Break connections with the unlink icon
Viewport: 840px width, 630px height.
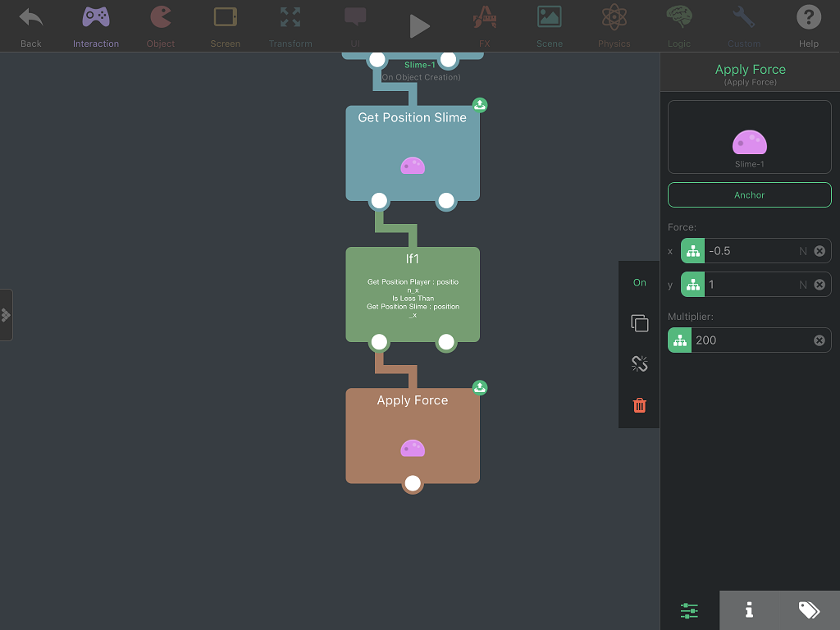point(640,363)
